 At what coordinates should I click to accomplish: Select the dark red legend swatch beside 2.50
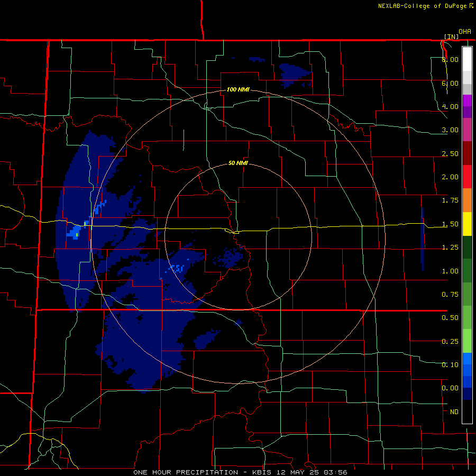467,153
